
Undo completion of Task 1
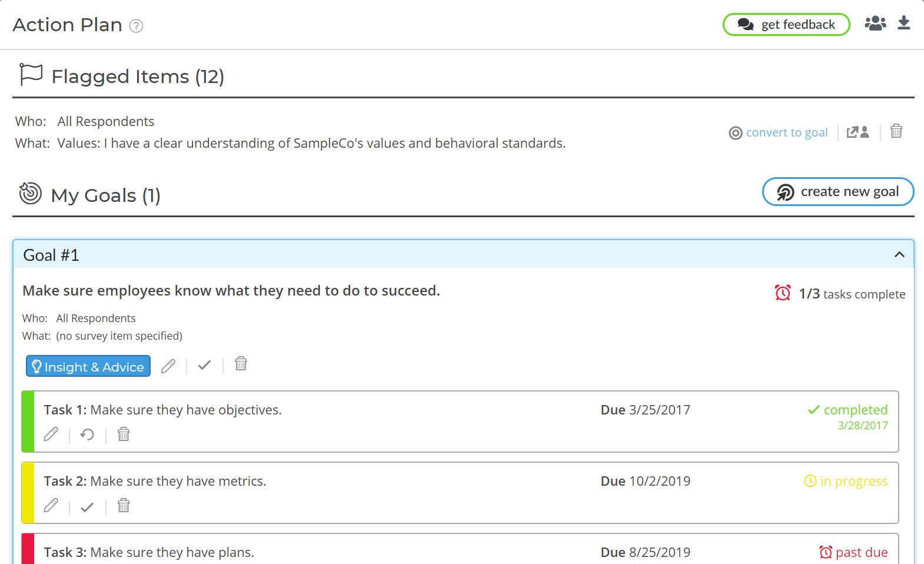pos(87,435)
